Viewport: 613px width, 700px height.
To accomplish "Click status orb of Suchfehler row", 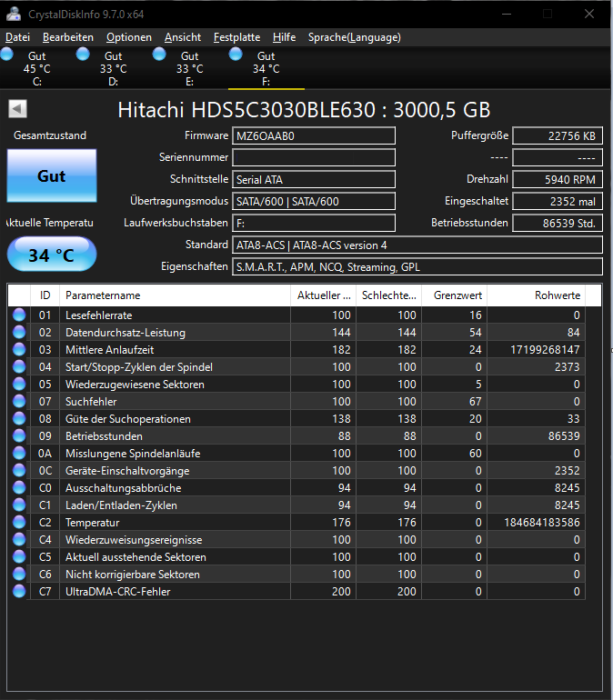I will click(19, 401).
